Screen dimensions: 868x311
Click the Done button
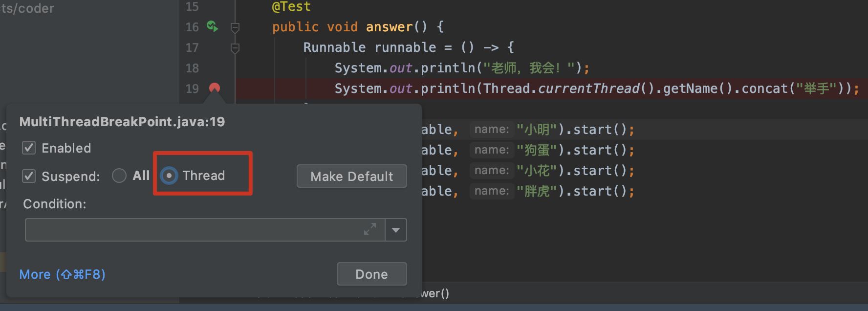[371, 274]
